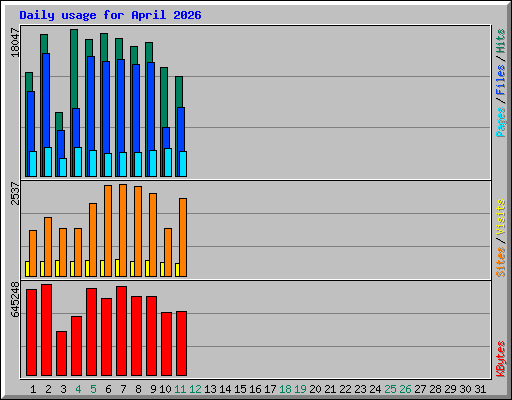Click day label 15 on the x-axis

[240, 389]
